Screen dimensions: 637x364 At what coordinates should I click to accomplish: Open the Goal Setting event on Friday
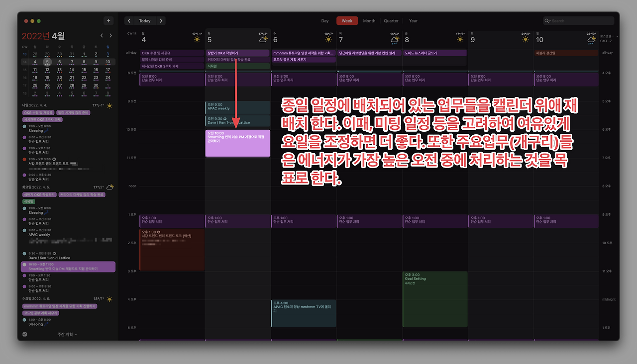coord(434,299)
